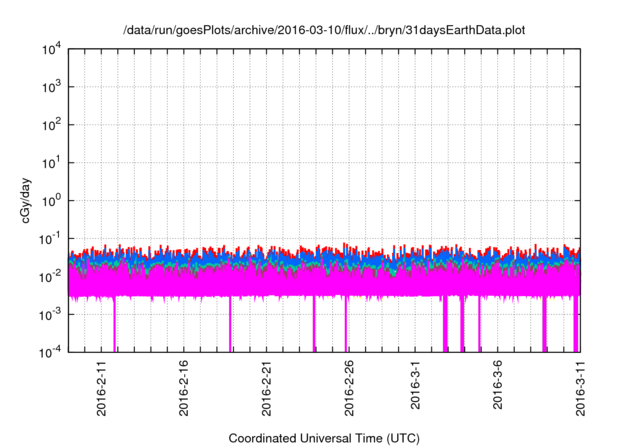The image size is (640, 448).
Task: Click the 10^-1 y-axis tick label
Action: pos(51,239)
